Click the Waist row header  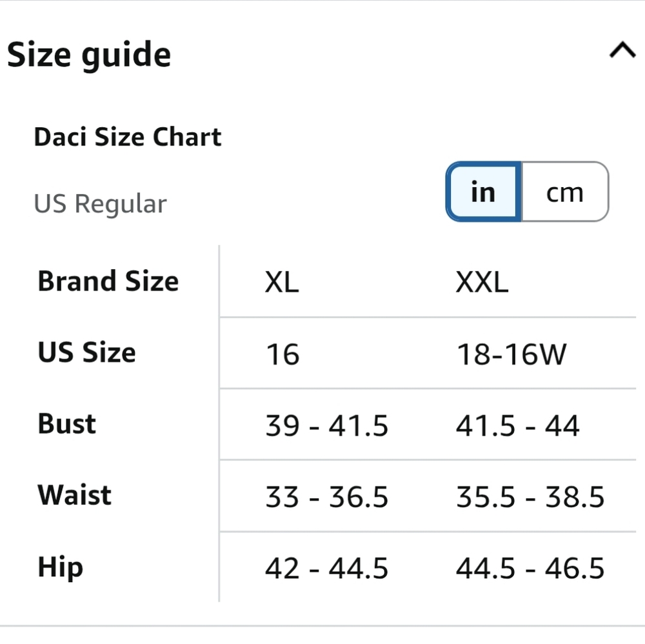click(x=74, y=495)
